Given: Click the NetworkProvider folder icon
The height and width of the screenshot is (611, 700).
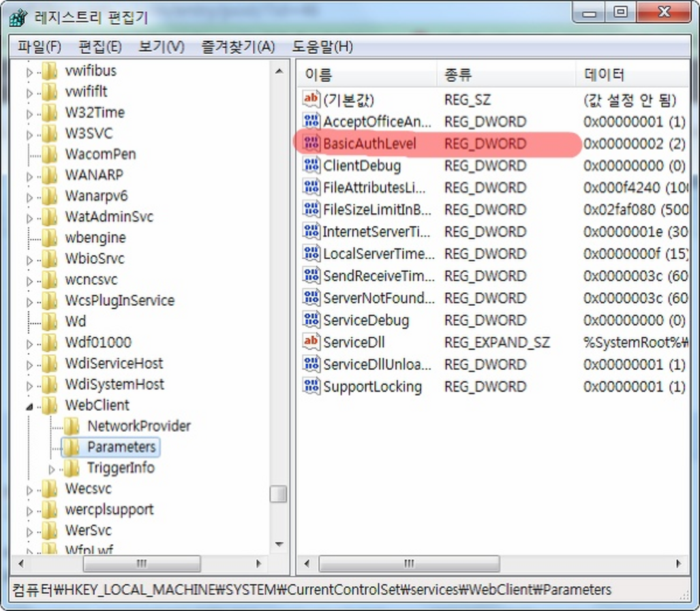Looking at the screenshot, I should (72, 426).
